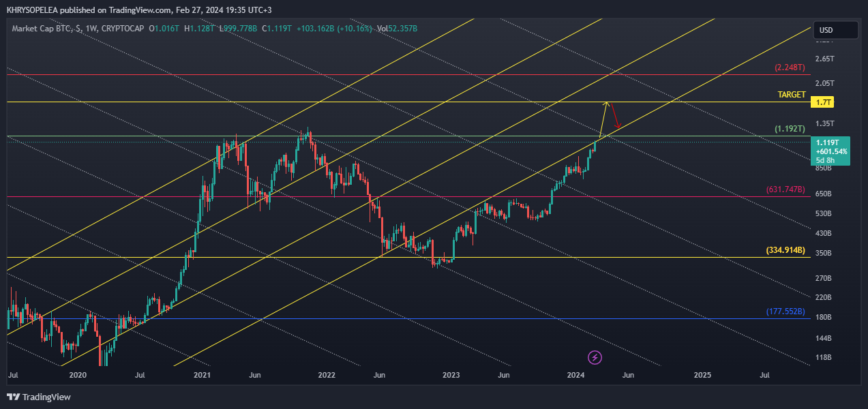Click the TradingView logo at bottom left
The width and height of the screenshot is (868, 409).
39,397
